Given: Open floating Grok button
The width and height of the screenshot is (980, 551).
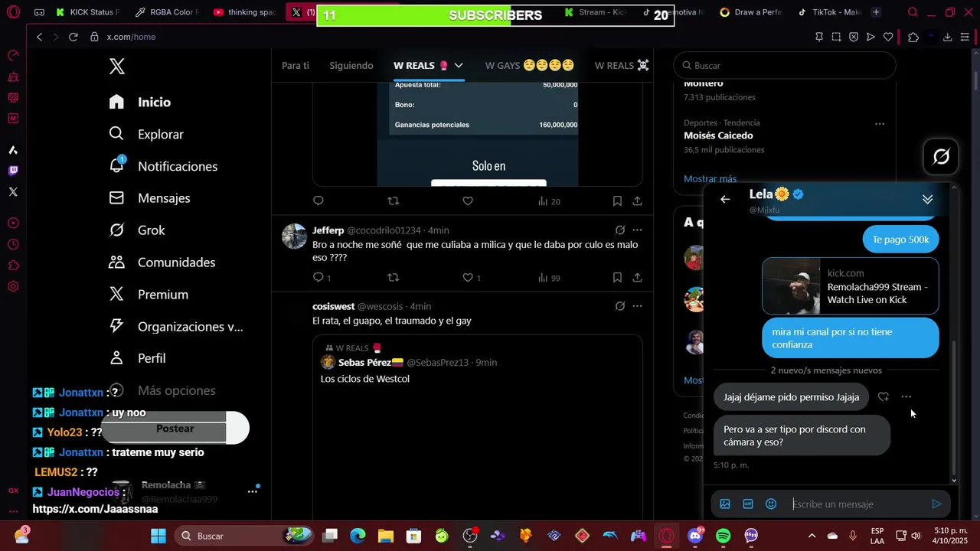Looking at the screenshot, I should click(x=941, y=157).
